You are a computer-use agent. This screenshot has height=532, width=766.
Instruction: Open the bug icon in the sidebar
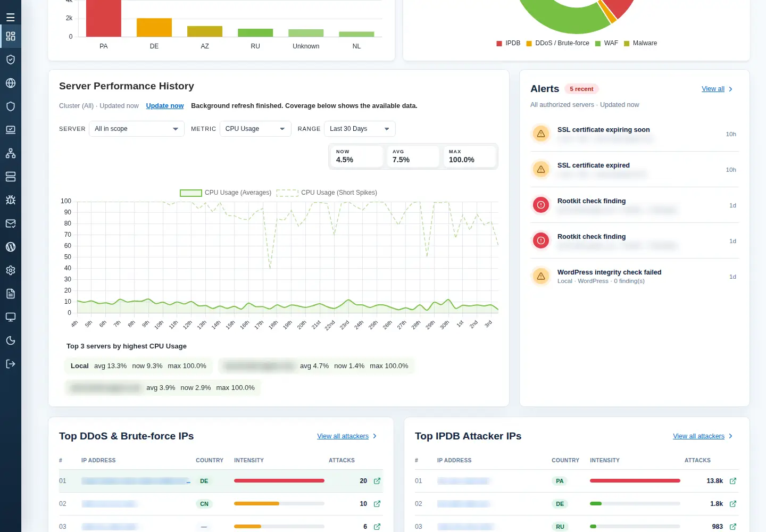tap(11, 200)
